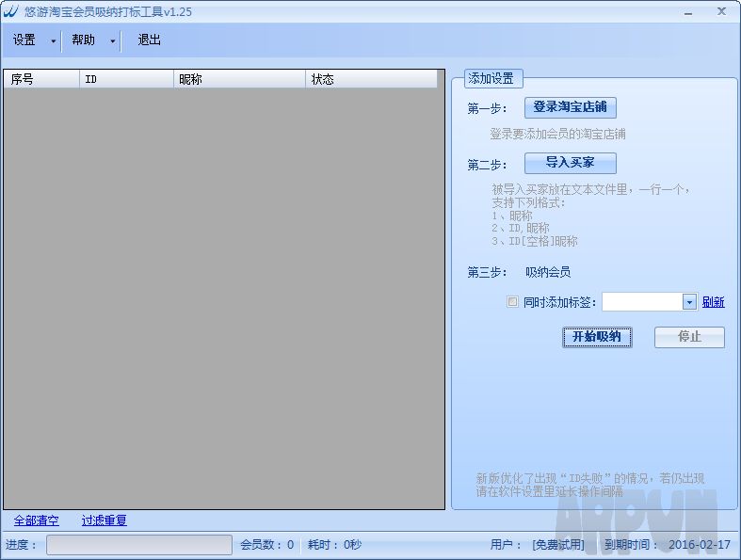
Task: Click the 耗时：0秒 status text
Action: [334, 545]
